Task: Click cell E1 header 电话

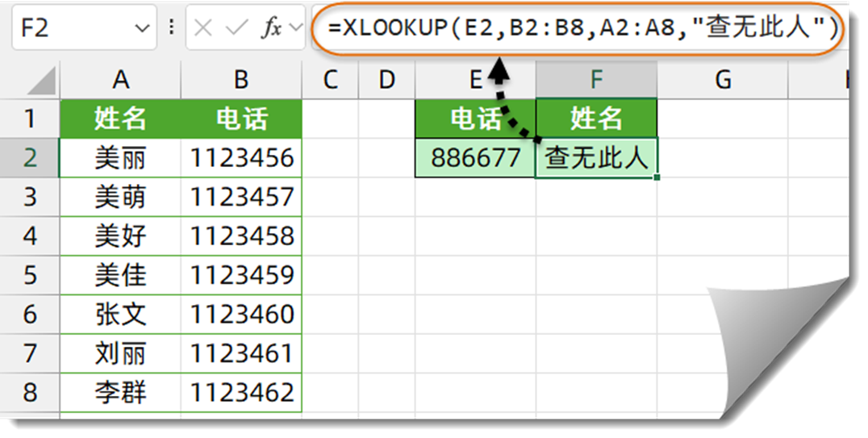Action: tap(475, 119)
